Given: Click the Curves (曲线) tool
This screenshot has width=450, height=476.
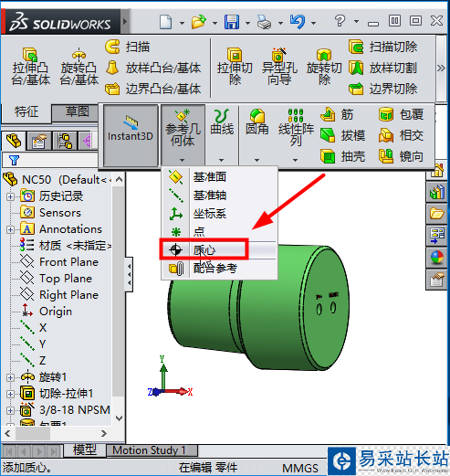Looking at the screenshot, I should (222, 123).
